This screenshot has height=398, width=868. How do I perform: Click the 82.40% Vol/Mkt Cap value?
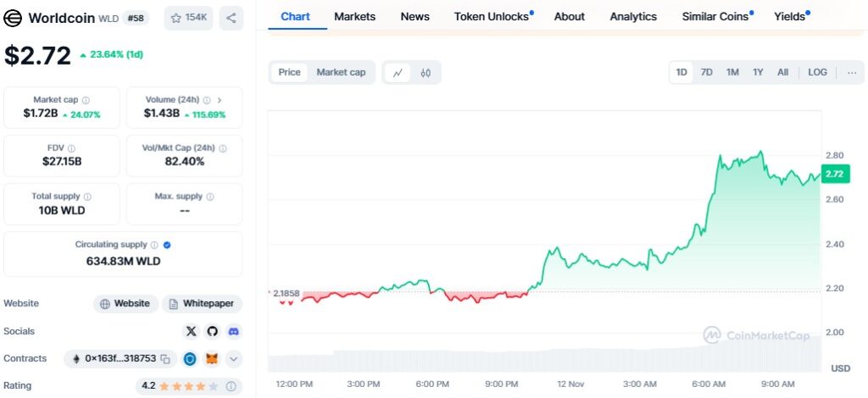pos(184,162)
